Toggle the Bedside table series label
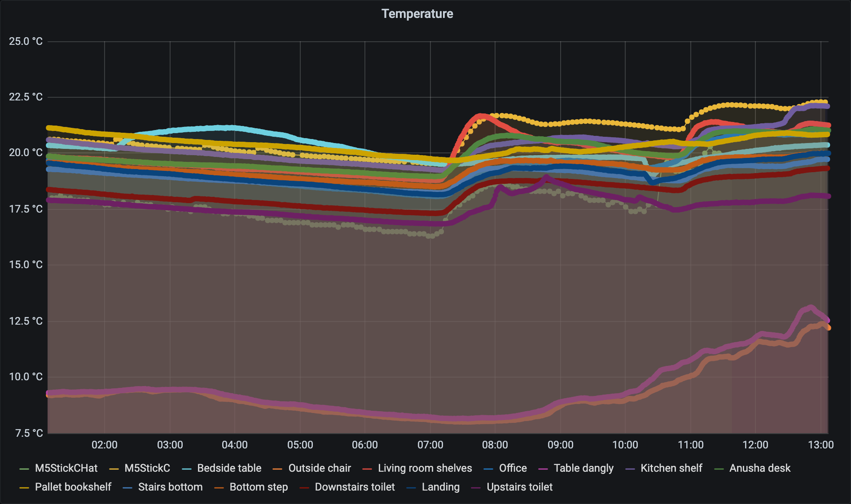This screenshot has width=851, height=504. pos(229,468)
